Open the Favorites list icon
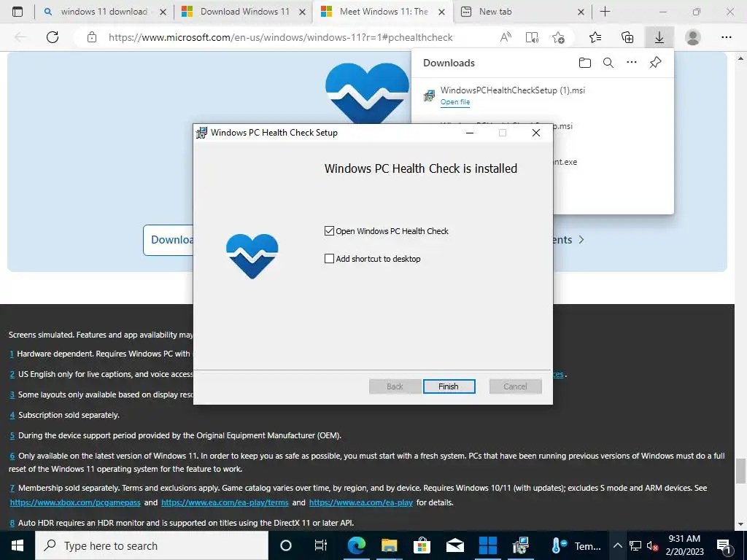The height and width of the screenshot is (560, 747). pos(595,37)
